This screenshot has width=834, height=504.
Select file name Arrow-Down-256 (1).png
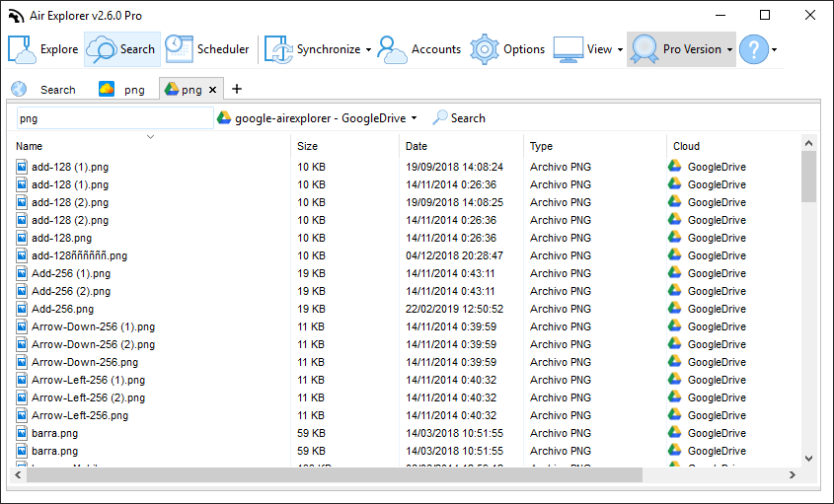[x=93, y=326]
